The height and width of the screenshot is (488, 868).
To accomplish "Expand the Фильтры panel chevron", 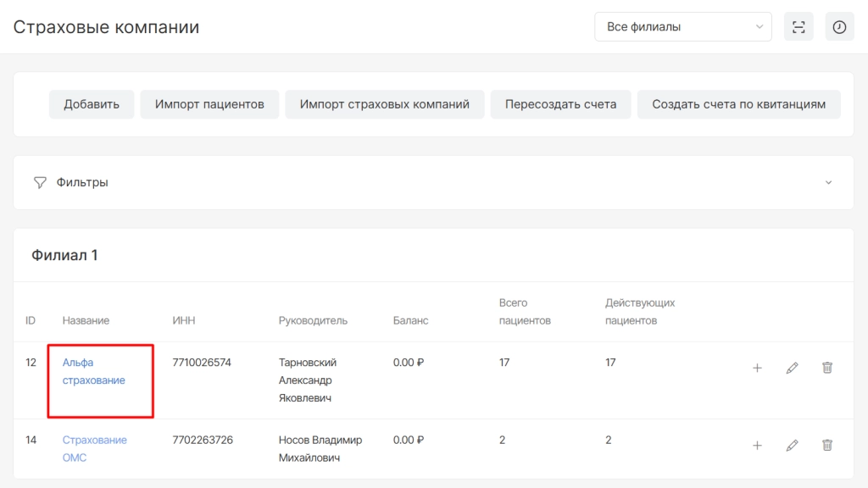I will click(828, 182).
